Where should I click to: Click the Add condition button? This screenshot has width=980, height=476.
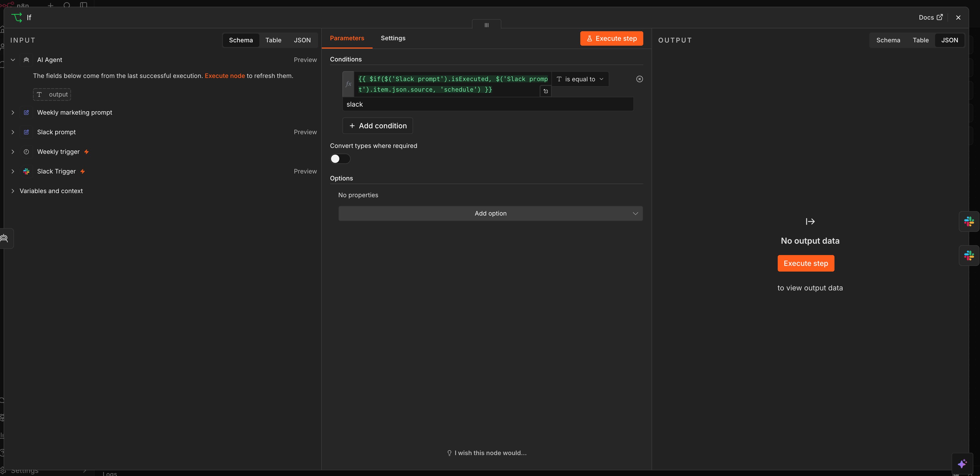[378, 126]
